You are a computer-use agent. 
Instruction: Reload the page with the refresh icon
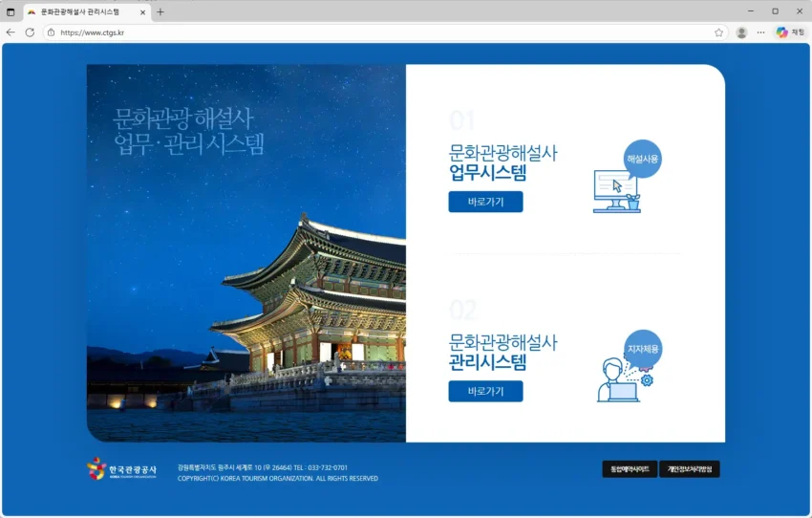coord(30,32)
